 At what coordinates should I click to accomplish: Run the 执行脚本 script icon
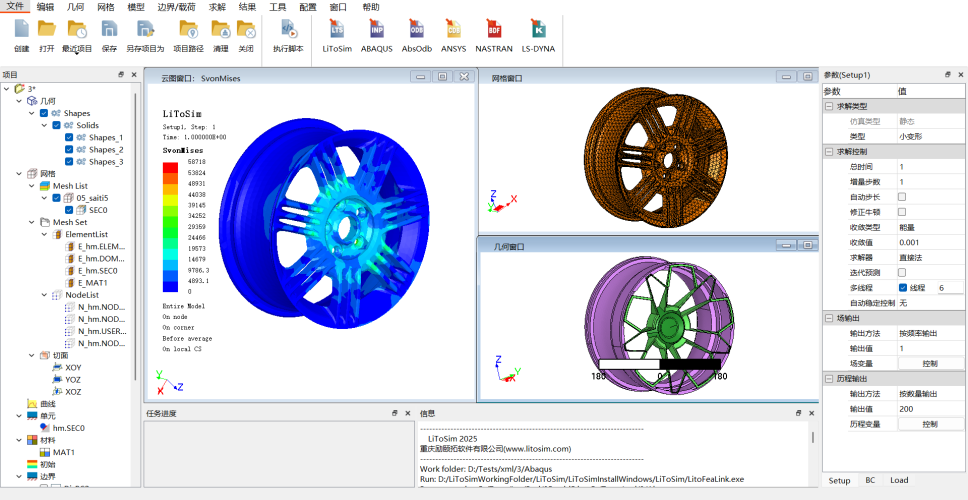[288, 29]
